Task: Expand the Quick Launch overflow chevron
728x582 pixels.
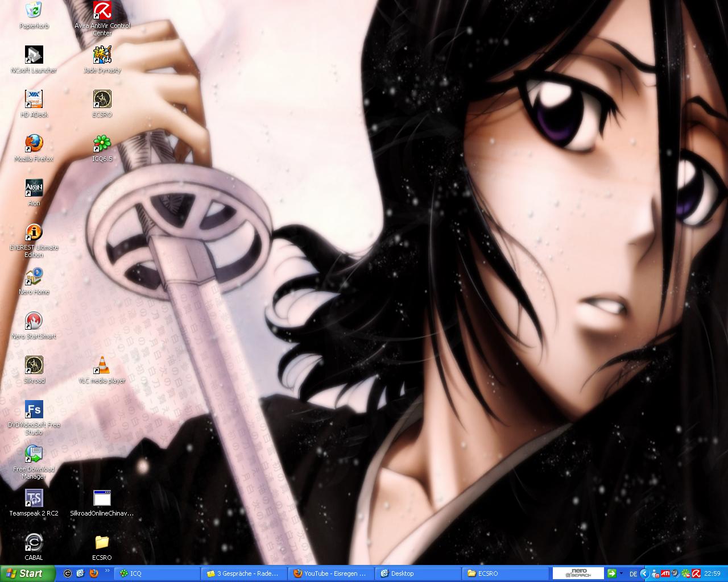Action: click(107, 571)
